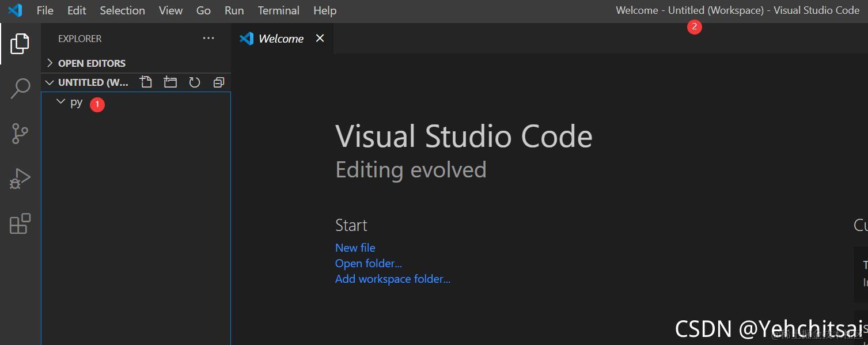Open the File menu

click(x=45, y=10)
